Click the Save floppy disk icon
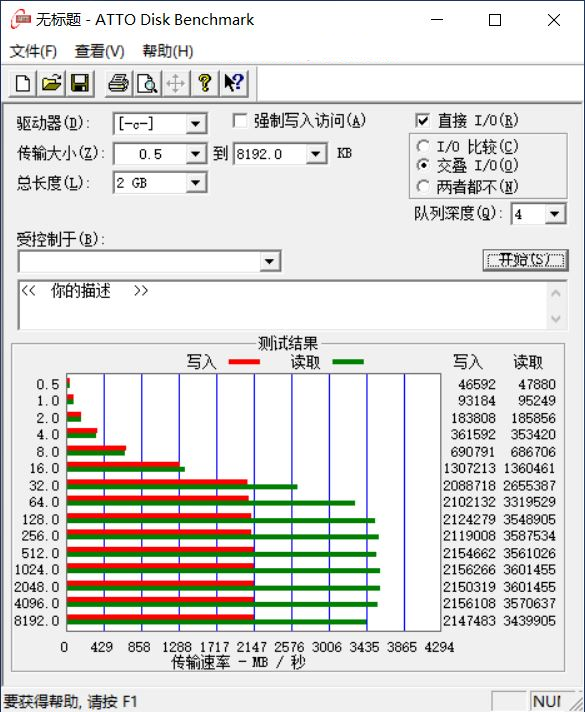This screenshot has height=712, width=585. tap(80, 84)
